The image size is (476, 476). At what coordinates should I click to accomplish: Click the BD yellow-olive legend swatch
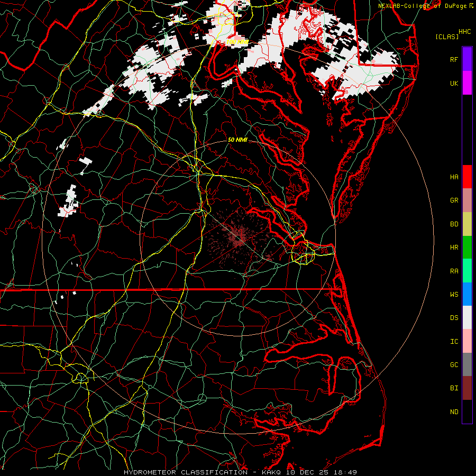coord(467,224)
